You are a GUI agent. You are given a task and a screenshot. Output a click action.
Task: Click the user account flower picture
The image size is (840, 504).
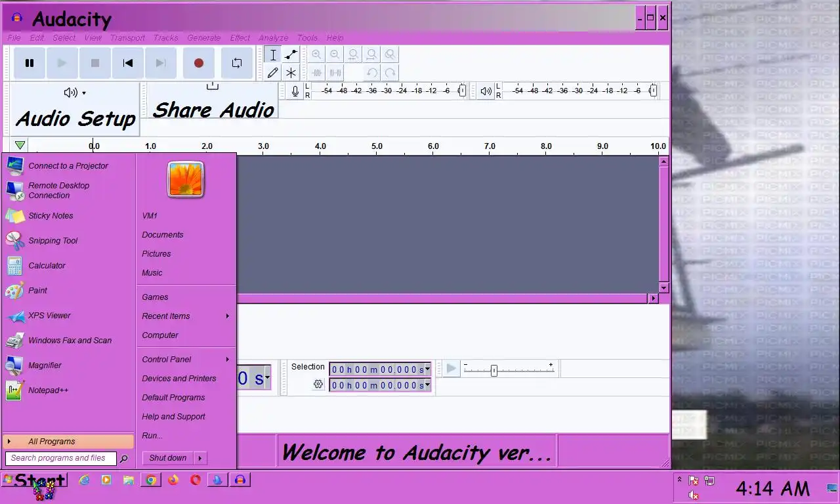(x=186, y=180)
